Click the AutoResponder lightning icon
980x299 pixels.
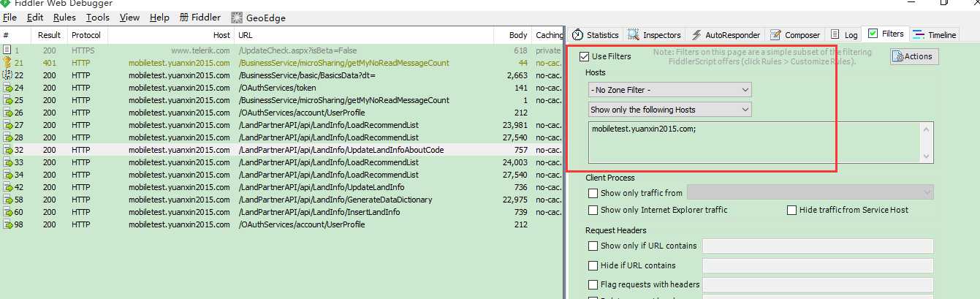(x=696, y=35)
